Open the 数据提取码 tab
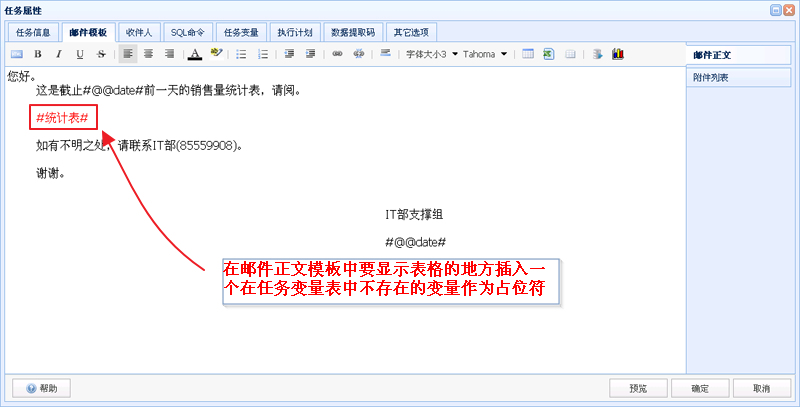The width and height of the screenshot is (800, 407). point(353,33)
